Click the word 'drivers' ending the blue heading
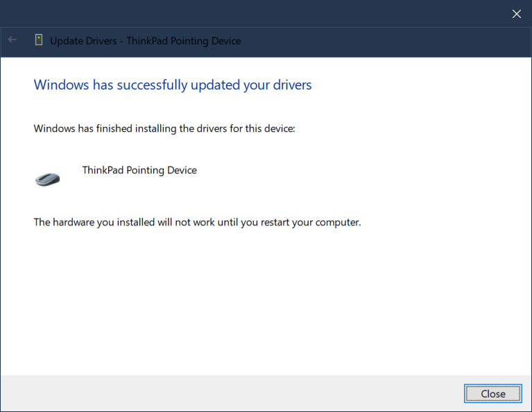This screenshot has height=412, width=532. (x=293, y=85)
